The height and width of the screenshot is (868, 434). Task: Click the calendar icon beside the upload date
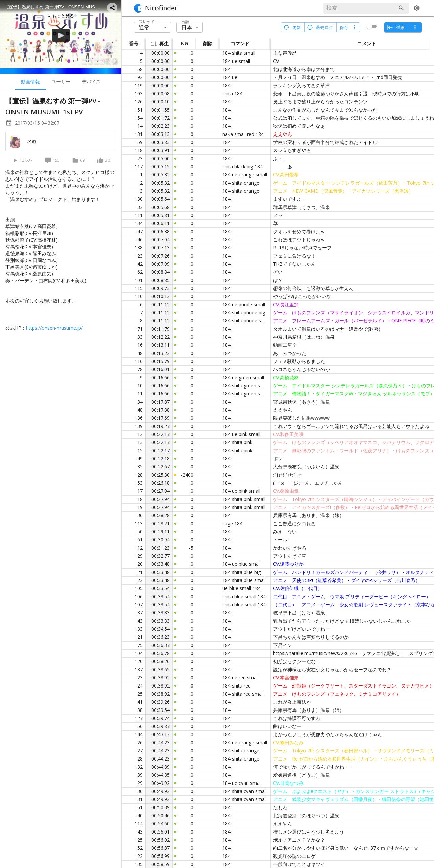9,123
